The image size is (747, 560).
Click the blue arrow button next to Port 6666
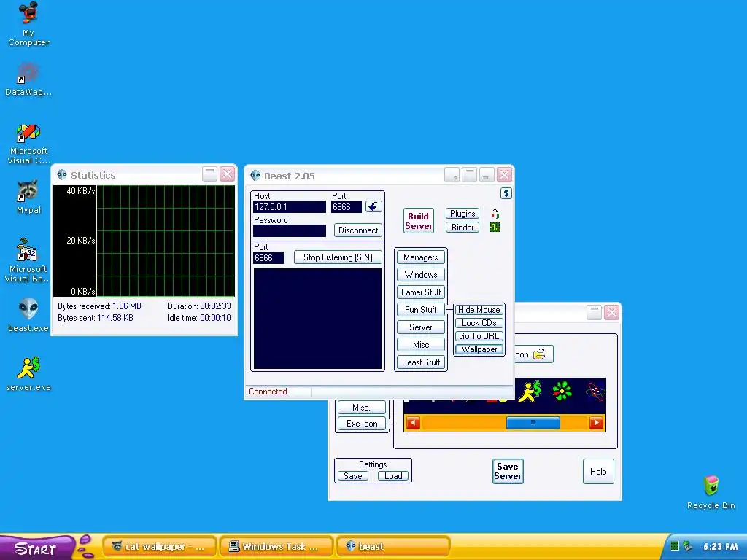point(374,206)
